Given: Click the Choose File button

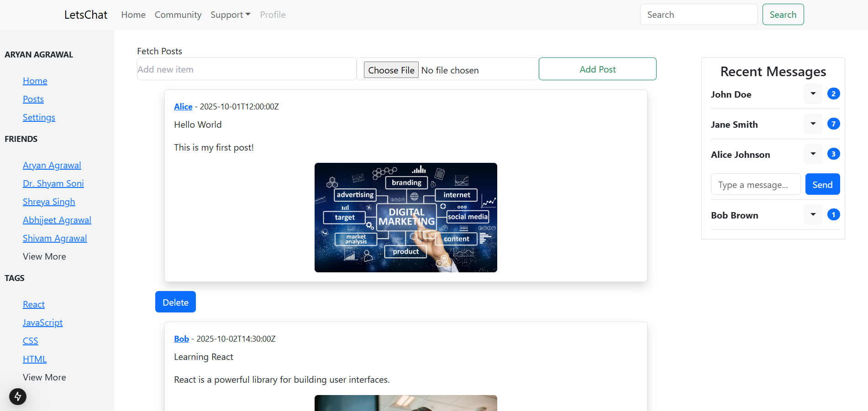Looking at the screenshot, I should (x=391, y=70).
